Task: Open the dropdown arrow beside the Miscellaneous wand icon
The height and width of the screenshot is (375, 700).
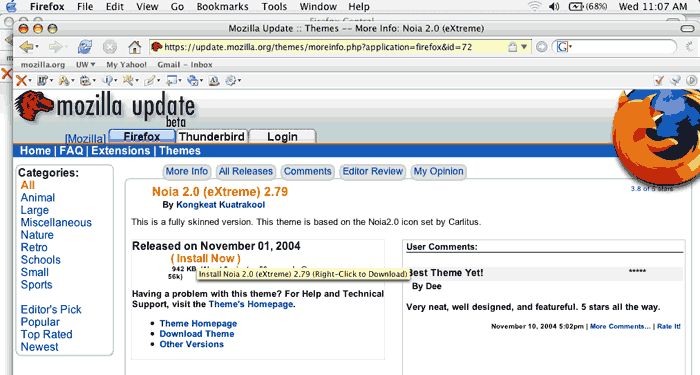Action: click(137, 81)
